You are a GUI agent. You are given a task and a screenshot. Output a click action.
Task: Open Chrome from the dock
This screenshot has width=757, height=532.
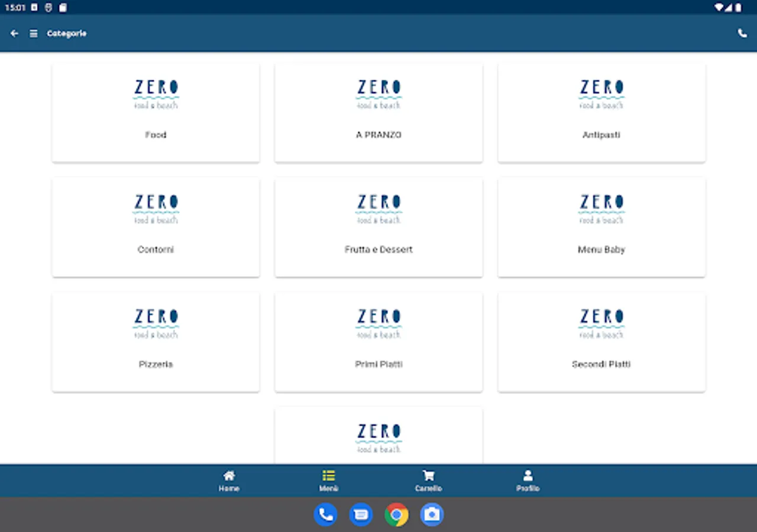coord(396,514)
